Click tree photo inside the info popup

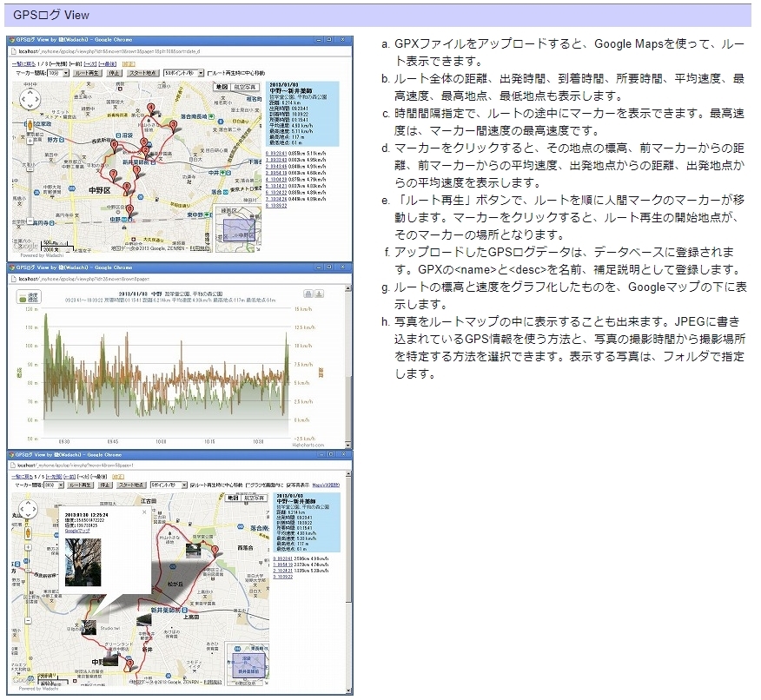[x=83, y=562]
